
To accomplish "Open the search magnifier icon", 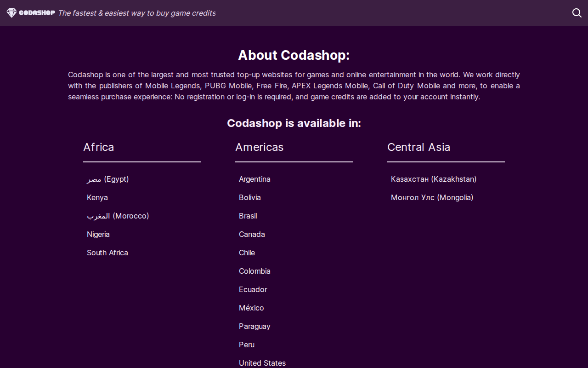I will click(x=577, y=13).
